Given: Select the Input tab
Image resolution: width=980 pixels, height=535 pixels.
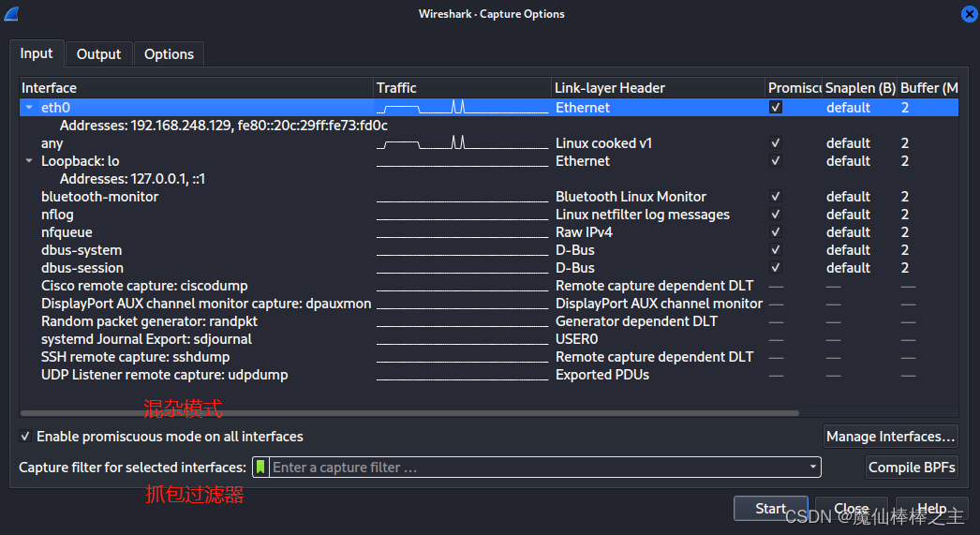Looking at the screenshot, I should 37,53.
